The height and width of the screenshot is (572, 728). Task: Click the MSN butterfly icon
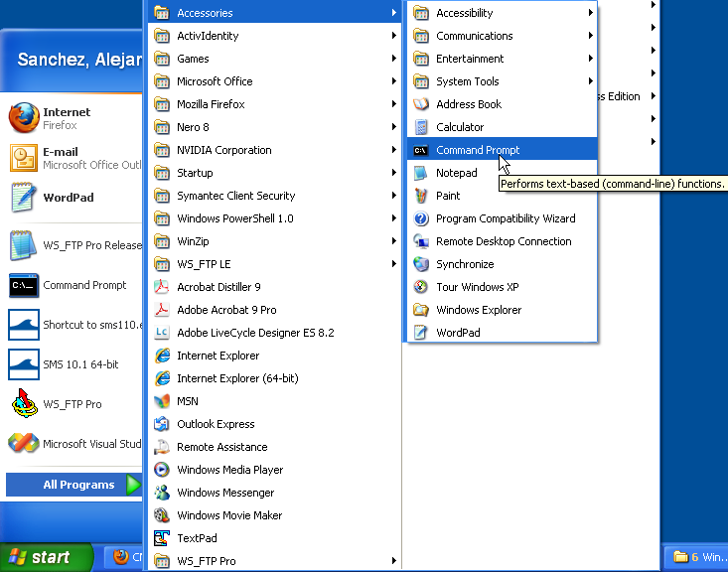click(x=162, y=401)
